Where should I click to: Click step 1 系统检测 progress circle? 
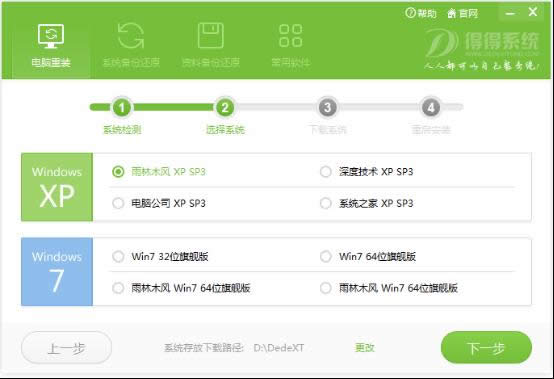pos(122,107)
